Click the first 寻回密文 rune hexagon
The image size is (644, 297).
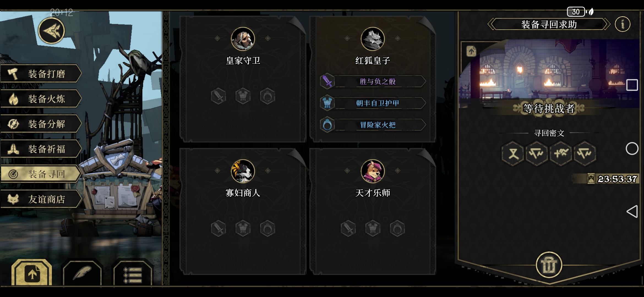point(513,153)
